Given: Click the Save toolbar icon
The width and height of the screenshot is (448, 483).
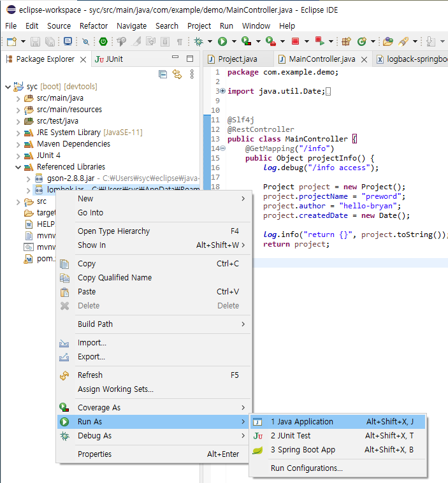Looking at the screenshot, I should [35, 41].
